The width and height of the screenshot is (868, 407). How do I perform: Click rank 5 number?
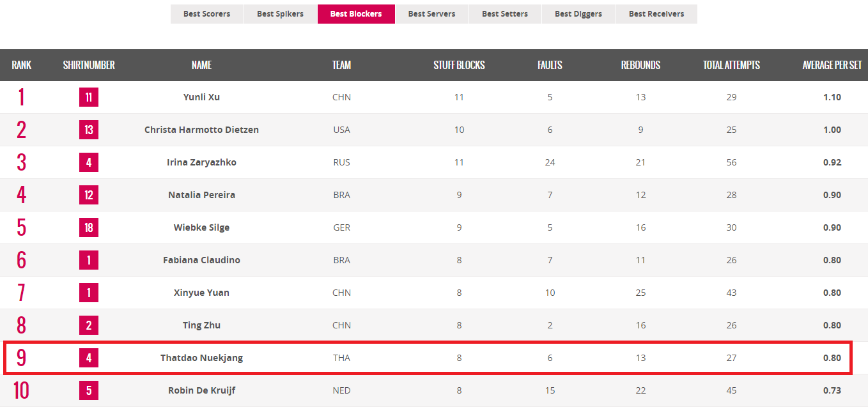coord(22,227)
